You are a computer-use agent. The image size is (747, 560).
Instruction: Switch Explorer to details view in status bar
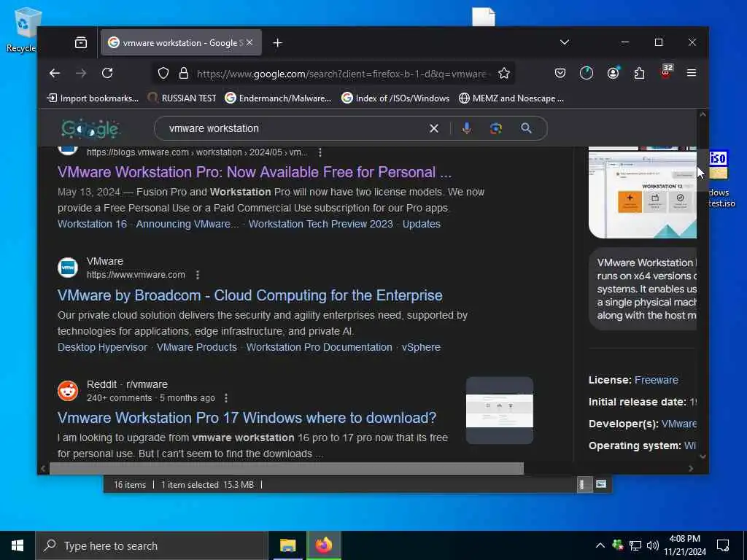pos(583,485)
